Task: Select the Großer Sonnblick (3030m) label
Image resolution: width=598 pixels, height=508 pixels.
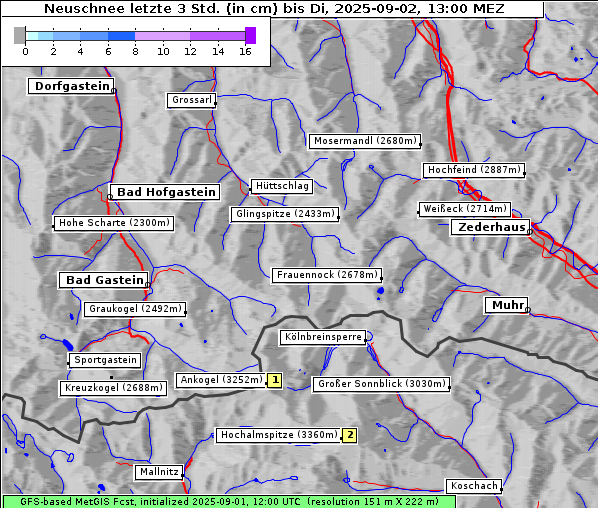Action: tap(381, 384)
